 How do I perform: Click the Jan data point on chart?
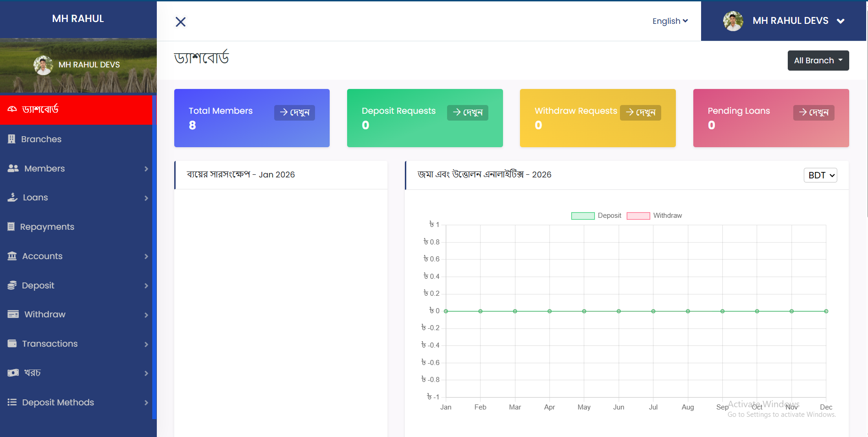click(446, 311)
